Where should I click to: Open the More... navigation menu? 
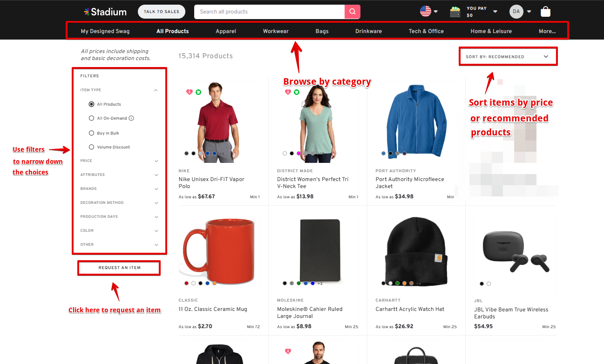[547, 31]
